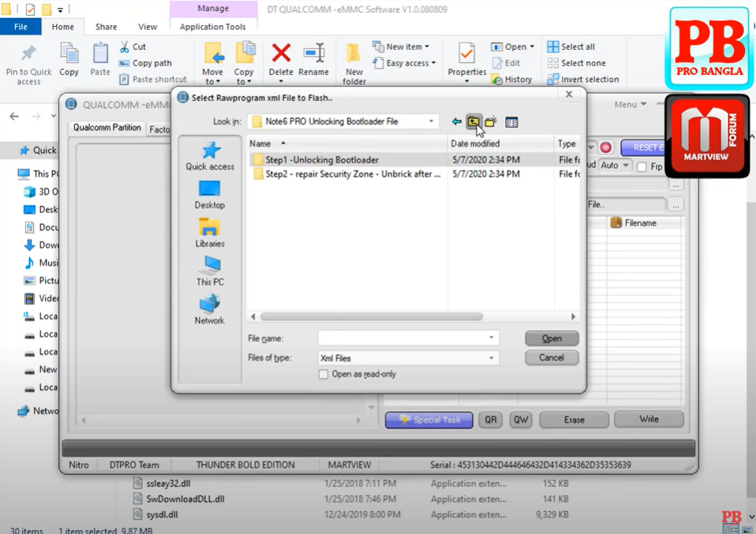Click Cut in Explorer ribbon
Image resolution: width=756 pixels, height=534 pixels.
pyautogui.click(x=133, y=47)
